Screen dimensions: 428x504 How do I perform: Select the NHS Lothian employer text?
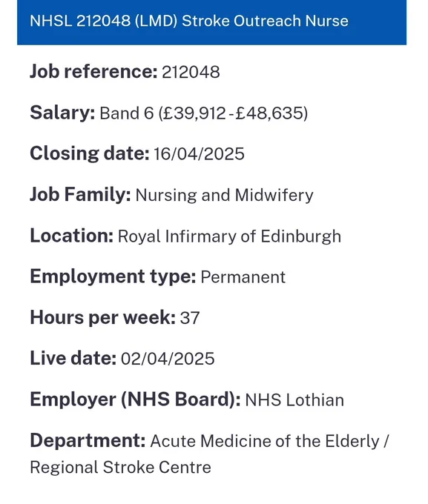[x=294, y=400]
